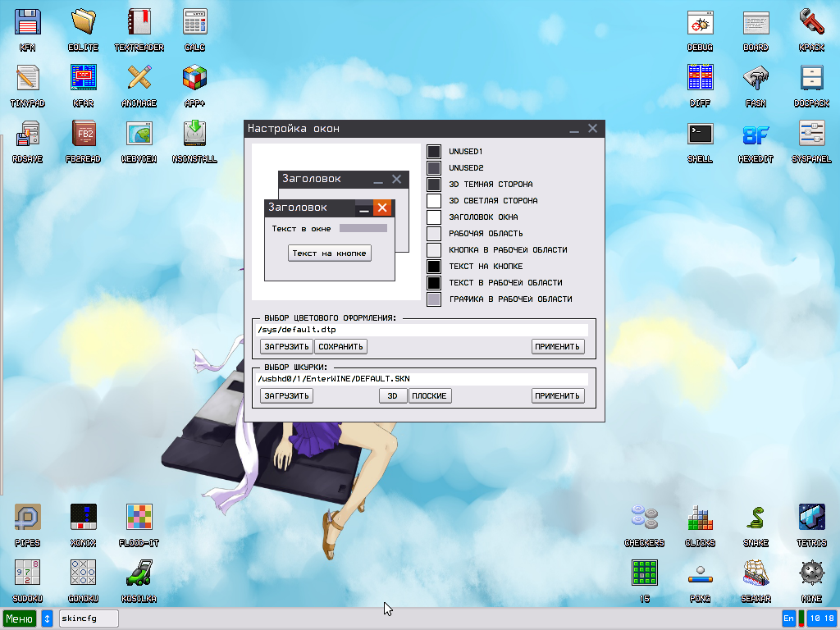840x630 pixels.
Task: Switch the En keyboard layout indicator
Action: (787, 618)
